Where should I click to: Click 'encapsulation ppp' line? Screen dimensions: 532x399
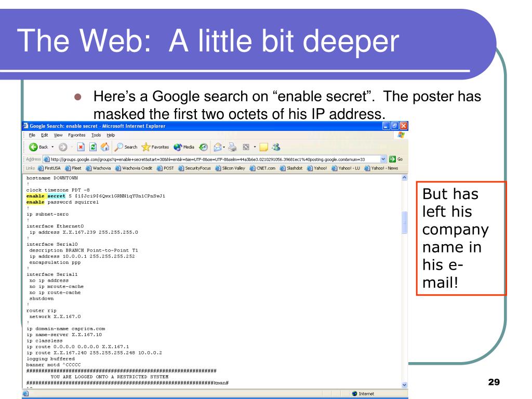55,262
